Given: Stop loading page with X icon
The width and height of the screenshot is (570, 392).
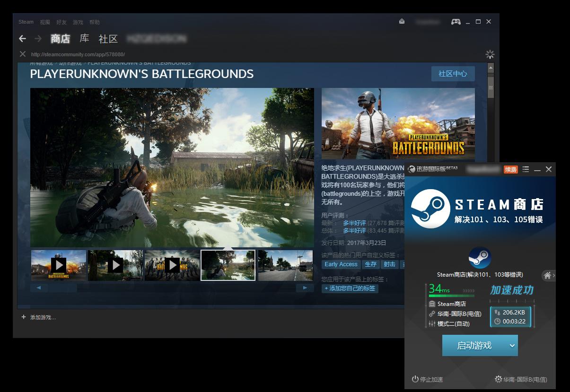Looking at the screenshot, I should 23,54.
